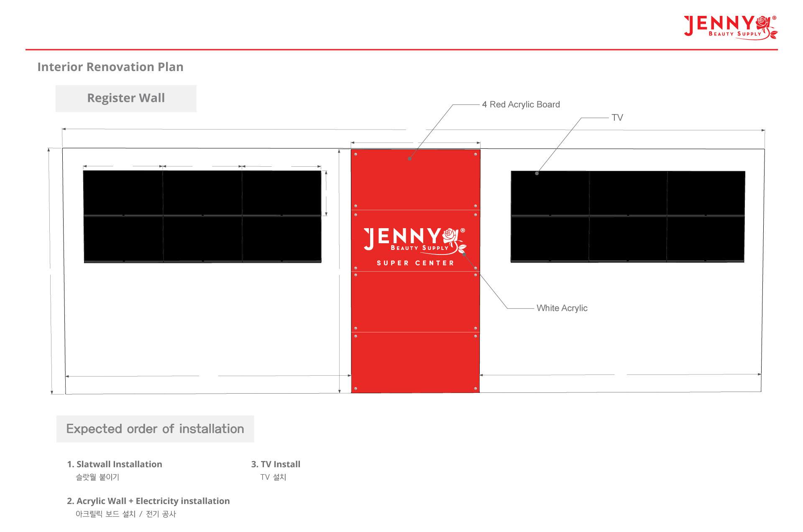Click the 'Register Wall' label box
This screenshot has height=532, width=803.
click(126, 98)
